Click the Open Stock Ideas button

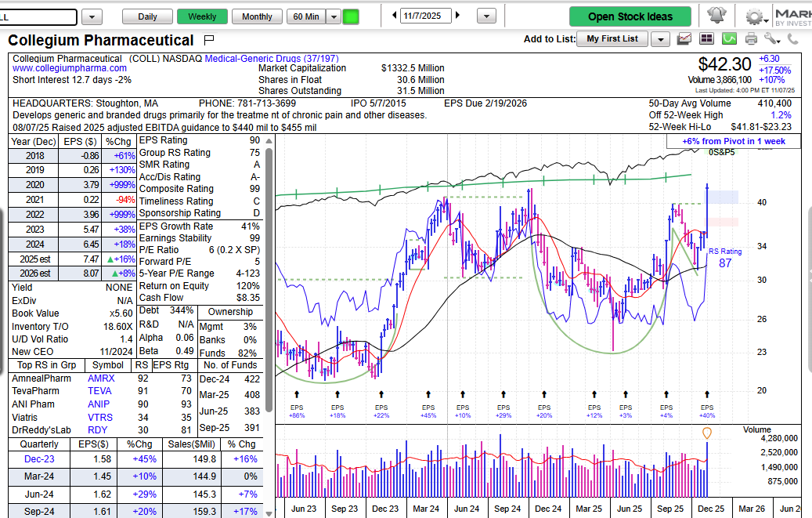click(x=630, y=16)
